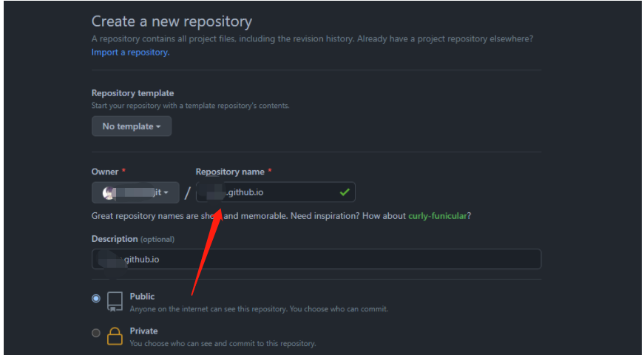
Task: Click 'You choose who can see and commit' text
Action: (x=223, y=343)
